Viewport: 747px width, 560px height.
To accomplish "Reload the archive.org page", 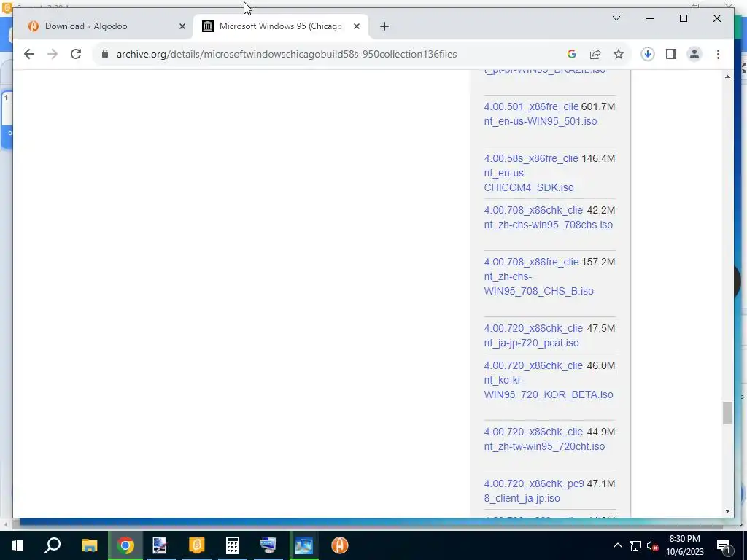I will coord(76,54).
